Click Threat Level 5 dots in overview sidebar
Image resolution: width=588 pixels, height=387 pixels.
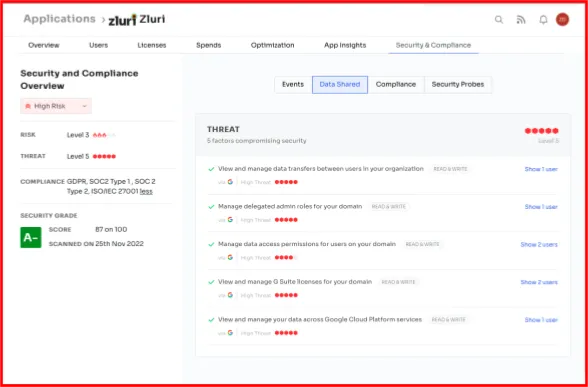click(104, 156)
